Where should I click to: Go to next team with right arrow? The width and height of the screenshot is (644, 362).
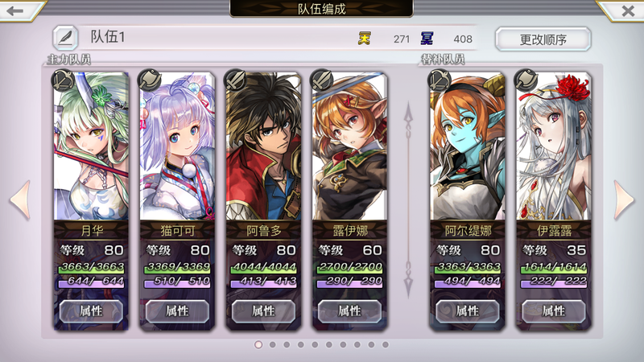[623, 200]
